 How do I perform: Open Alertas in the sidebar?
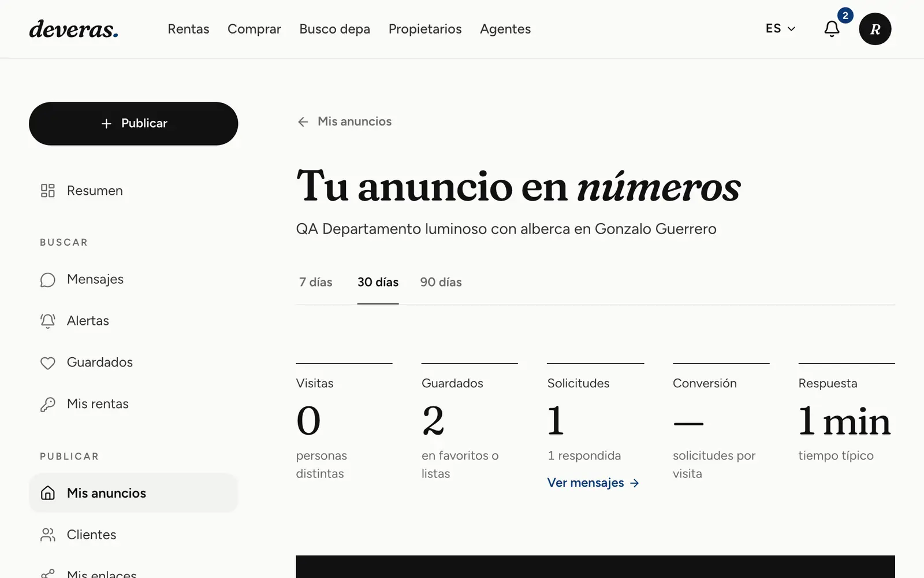coord(133,321)
